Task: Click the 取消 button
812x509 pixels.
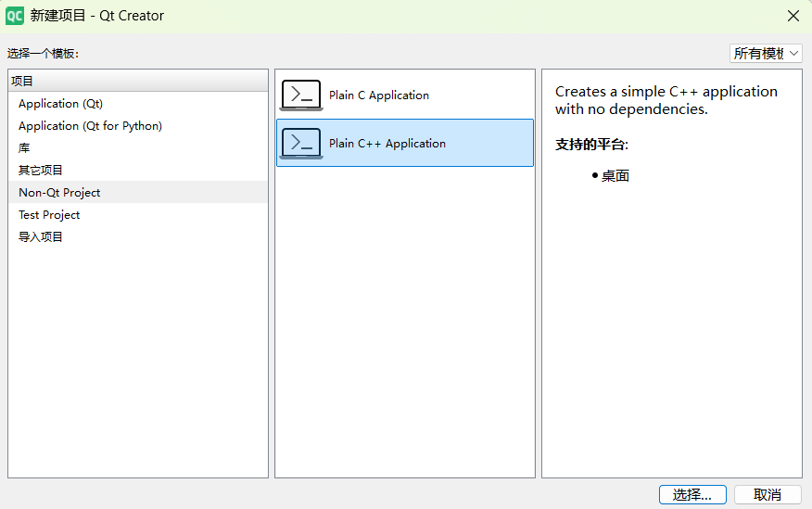Action: tap(768, 494)
